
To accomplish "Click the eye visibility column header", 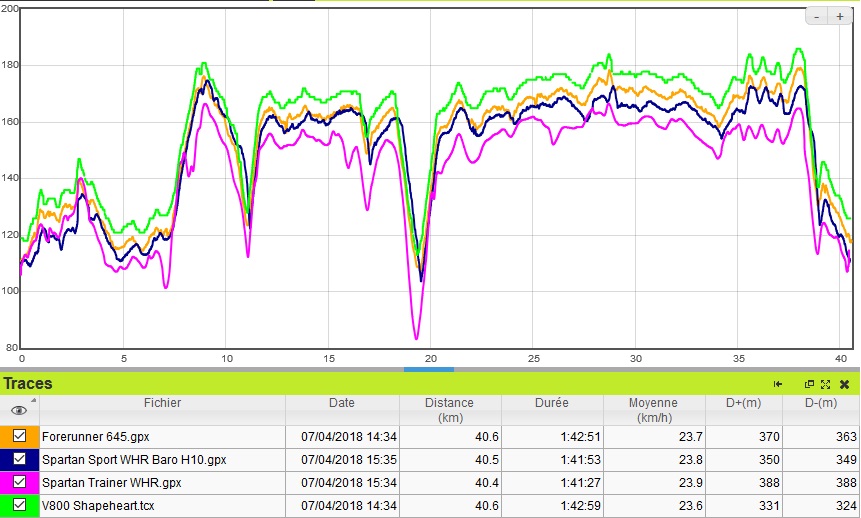I will tap(19, 410).
